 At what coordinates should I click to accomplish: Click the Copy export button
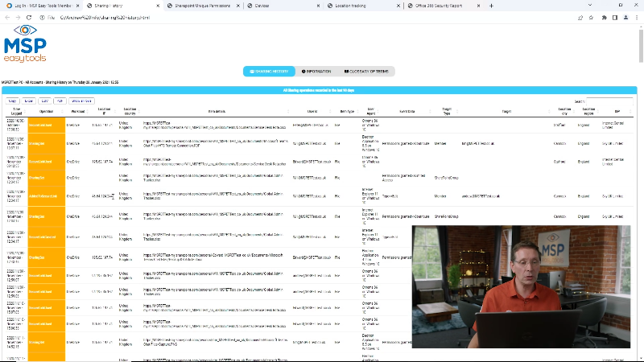(13, 101)
